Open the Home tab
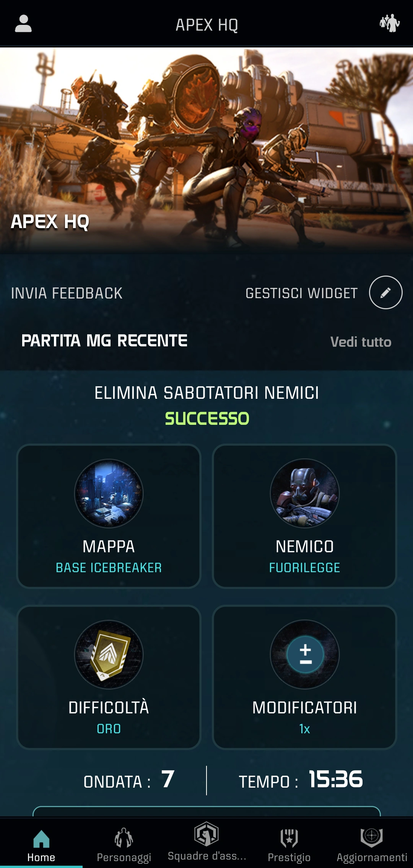413x868 pixels. [41, 845]
